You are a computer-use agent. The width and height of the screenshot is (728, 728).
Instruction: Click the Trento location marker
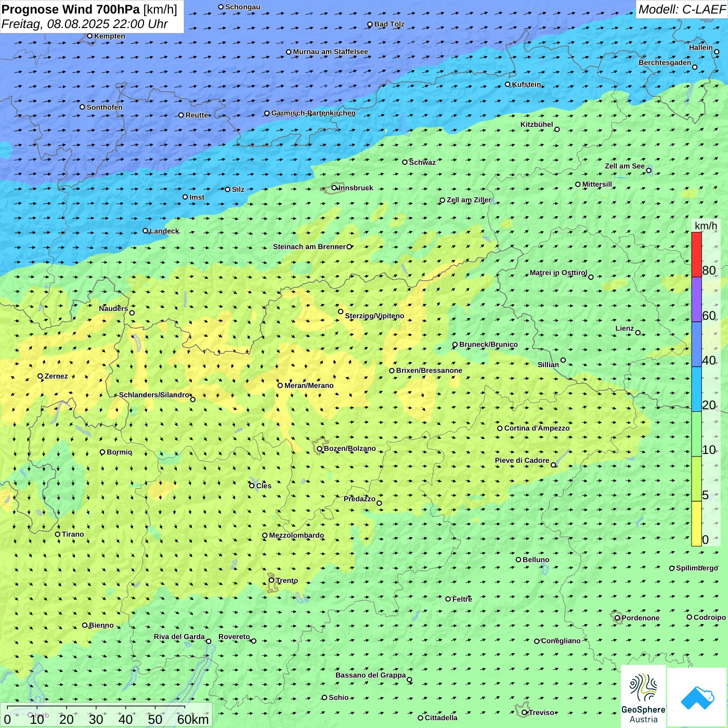[x=271, y=580]
